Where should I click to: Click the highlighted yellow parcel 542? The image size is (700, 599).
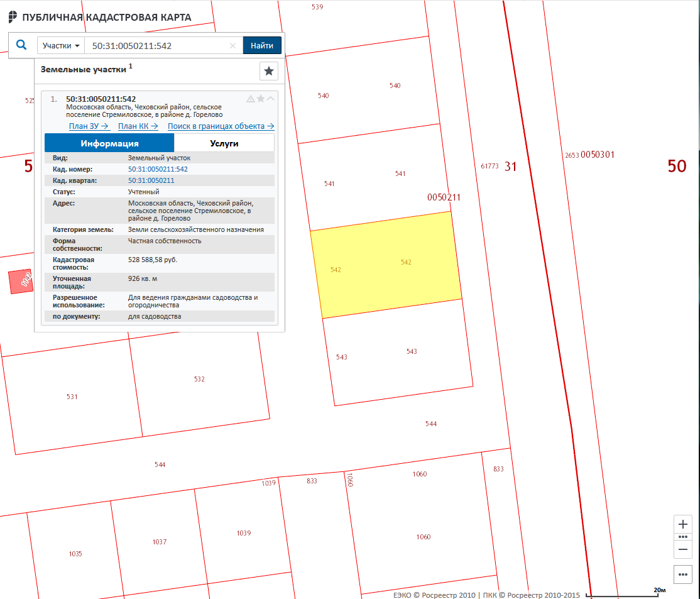[385, 264]
